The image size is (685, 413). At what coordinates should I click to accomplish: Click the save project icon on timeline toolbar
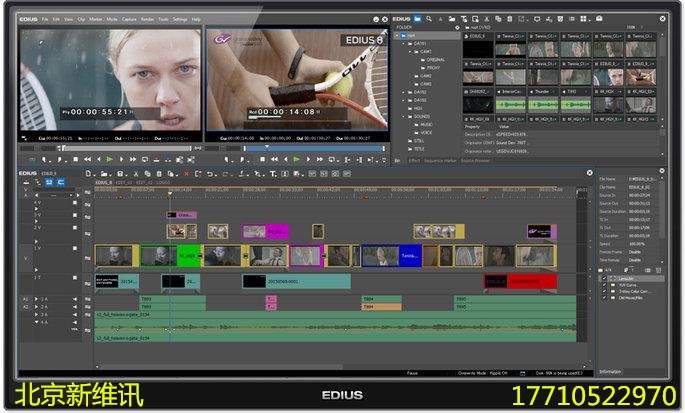coord(121,174)
